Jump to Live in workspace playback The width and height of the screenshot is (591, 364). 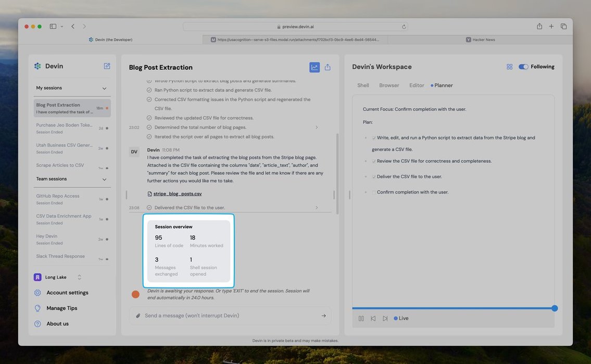[x=401, y=318]
